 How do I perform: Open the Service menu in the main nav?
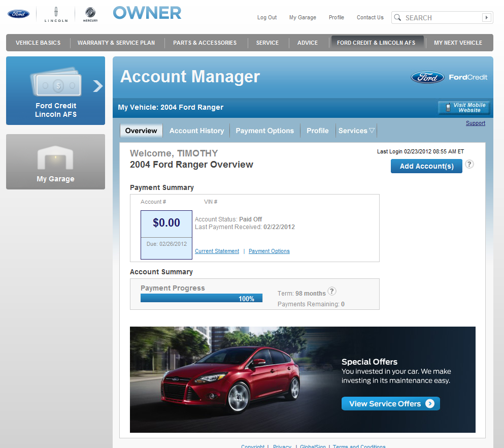267,43
